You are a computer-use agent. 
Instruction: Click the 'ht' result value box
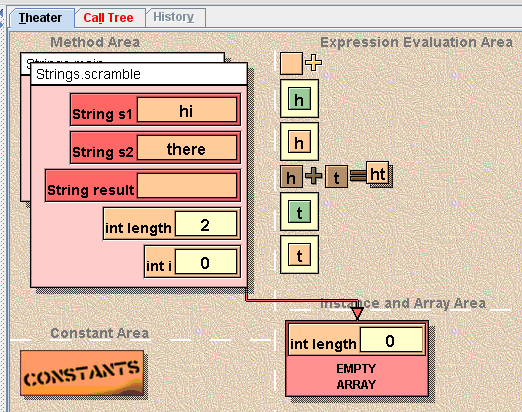pos(378,173)
